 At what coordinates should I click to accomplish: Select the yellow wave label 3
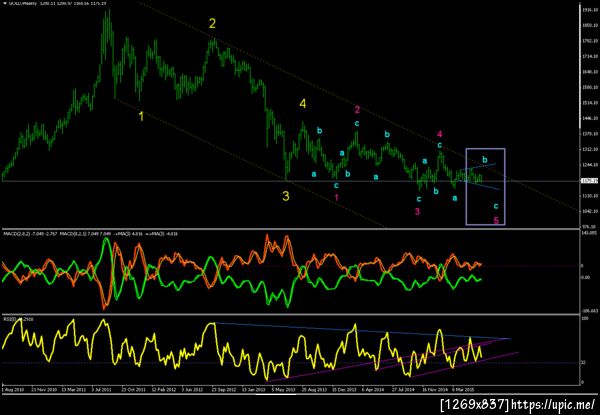coord(286,196)
